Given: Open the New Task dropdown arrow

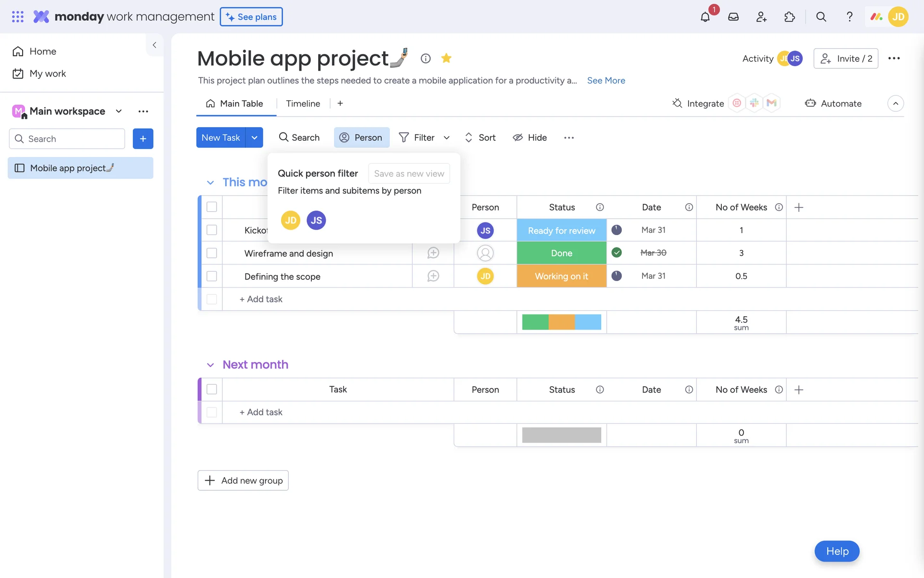Looking at the screenshot, I should coord(254,138).
